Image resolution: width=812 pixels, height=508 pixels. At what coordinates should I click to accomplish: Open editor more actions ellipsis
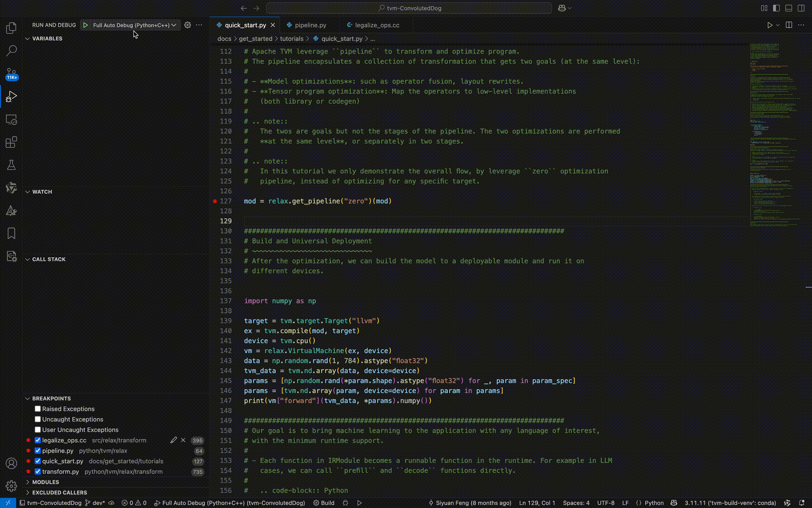coord(801,25)
